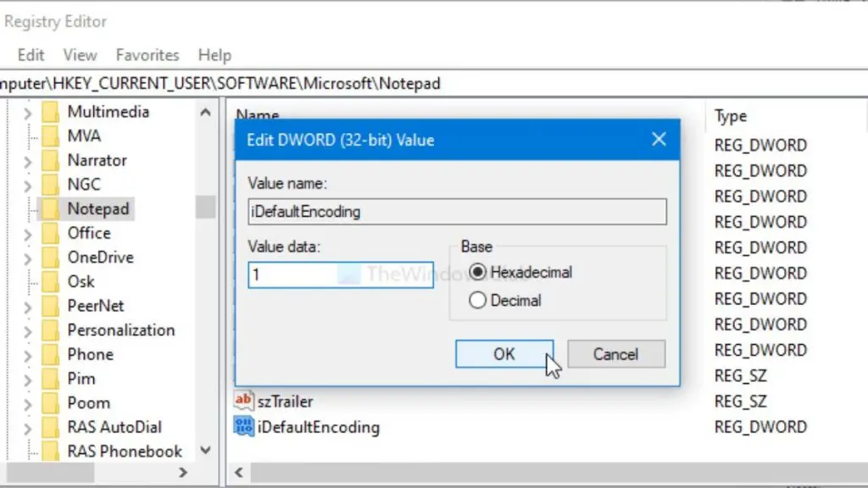This screenshot has height=488, width=868.
Task: Click the Personalization folder icon
Action: tap(50, 330)
